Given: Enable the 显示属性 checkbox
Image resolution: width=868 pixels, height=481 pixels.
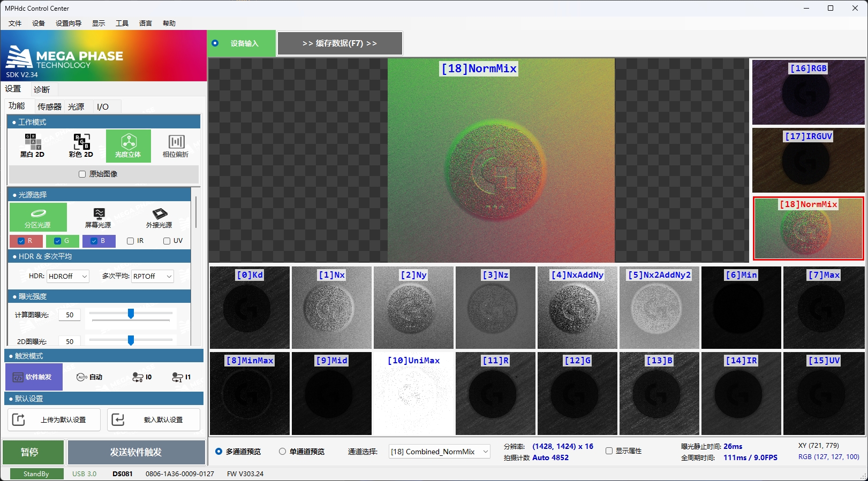Looking at the screenshot, I should (x=609, y=451).
